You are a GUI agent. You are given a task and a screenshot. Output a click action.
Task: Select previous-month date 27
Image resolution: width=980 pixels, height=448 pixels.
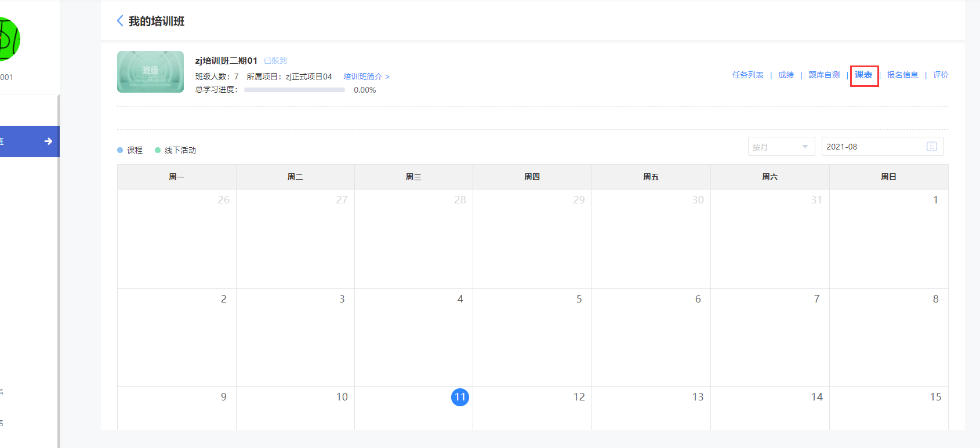[x=342, y=200]
